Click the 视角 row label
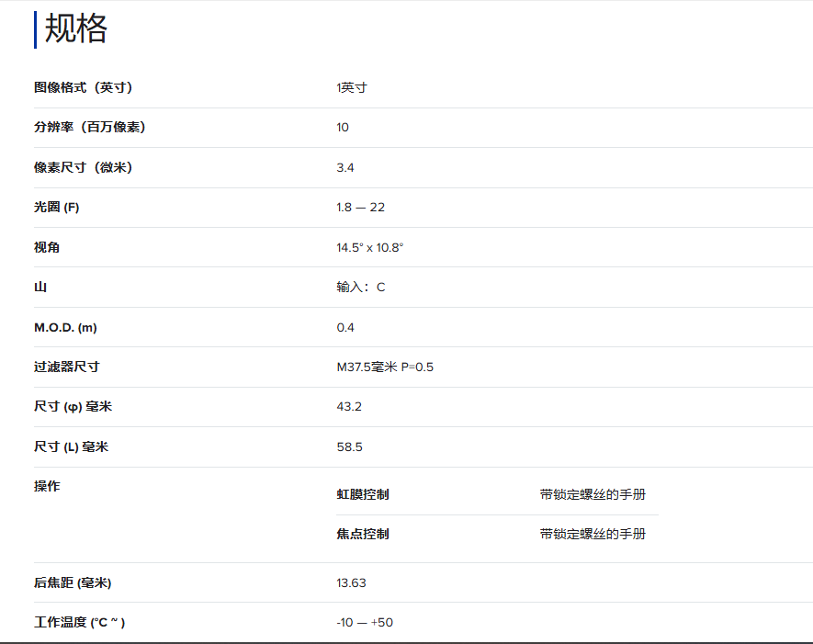 pyautogui.click(x=47, y=247)
